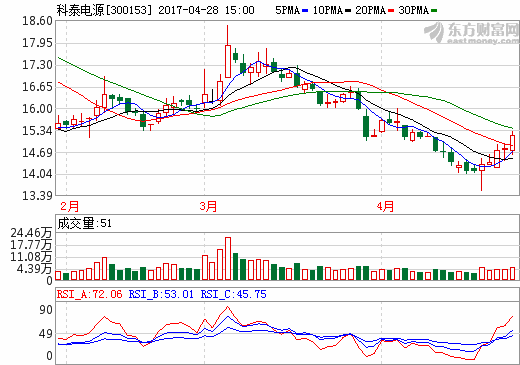This screenshot has width=520, height=365.
Task: Click the last red candlestick in April
Action: click(x=513, y=142)
